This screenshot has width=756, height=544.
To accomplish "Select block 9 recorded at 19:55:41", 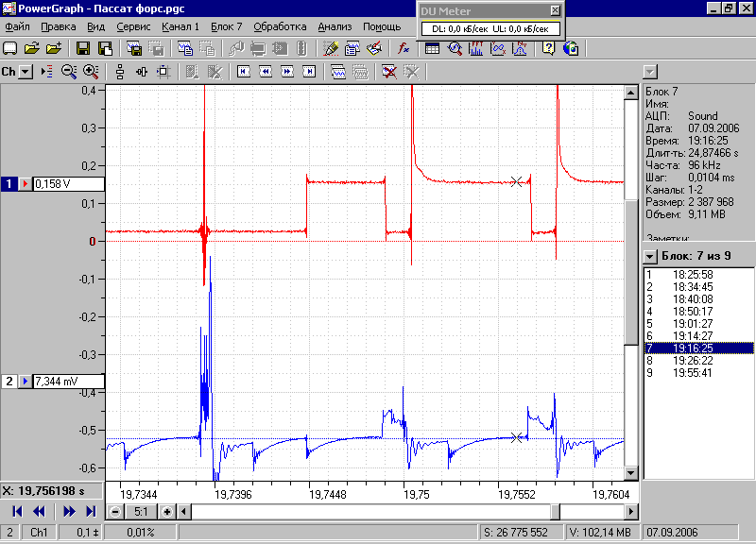I will coord(698,373).
